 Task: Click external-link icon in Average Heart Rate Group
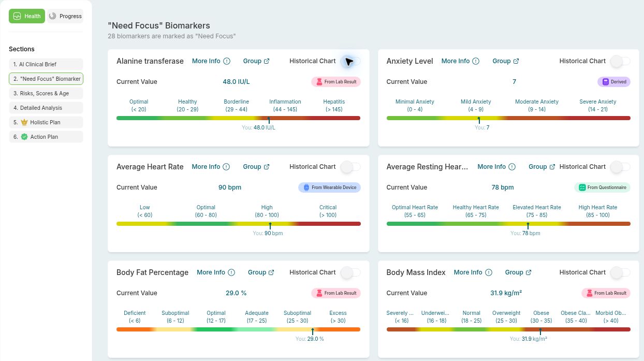point(267,167)
